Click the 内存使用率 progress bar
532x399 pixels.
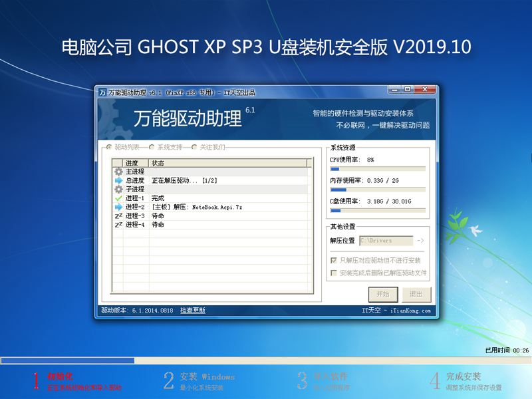378,190
